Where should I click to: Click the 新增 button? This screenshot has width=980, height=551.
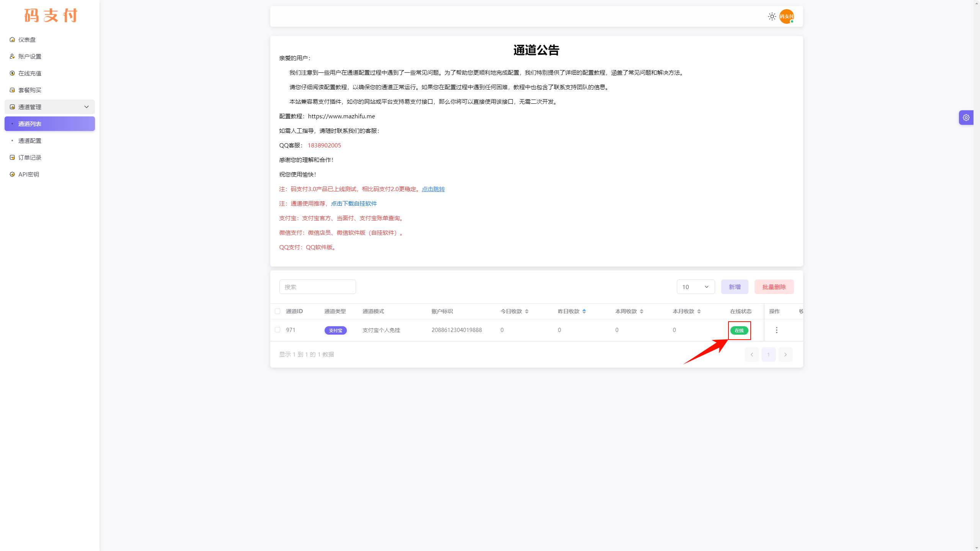click(734, 287)
